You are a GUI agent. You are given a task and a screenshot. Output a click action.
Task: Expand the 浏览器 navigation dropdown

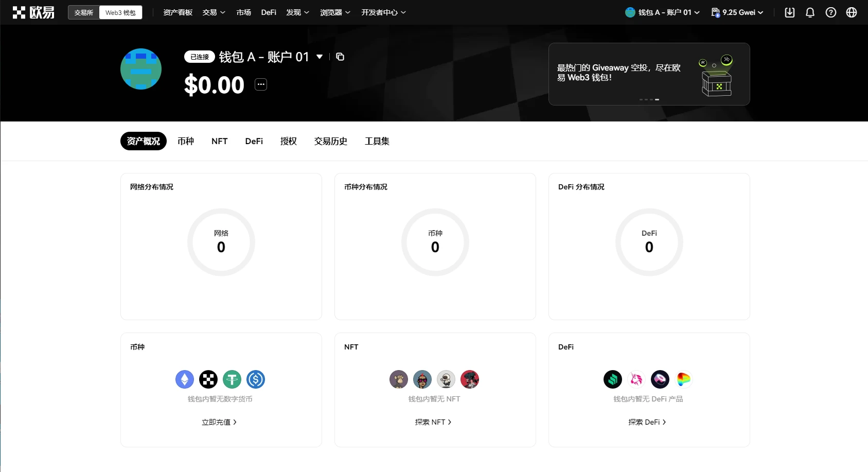335,12
